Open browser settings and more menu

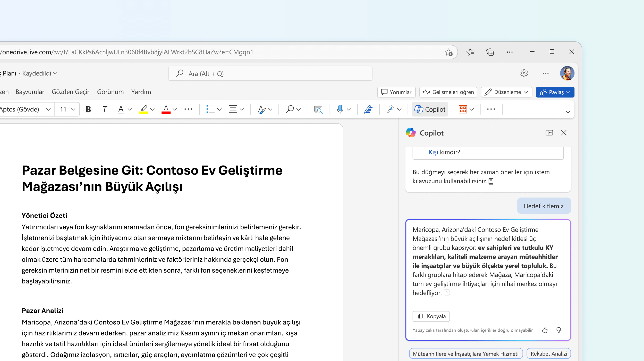[x=510, y=52]
